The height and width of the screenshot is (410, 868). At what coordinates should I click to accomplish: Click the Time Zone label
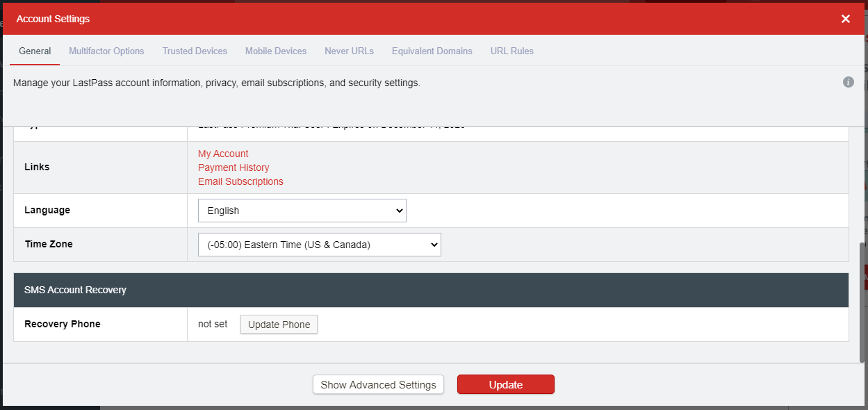point(49,244)
